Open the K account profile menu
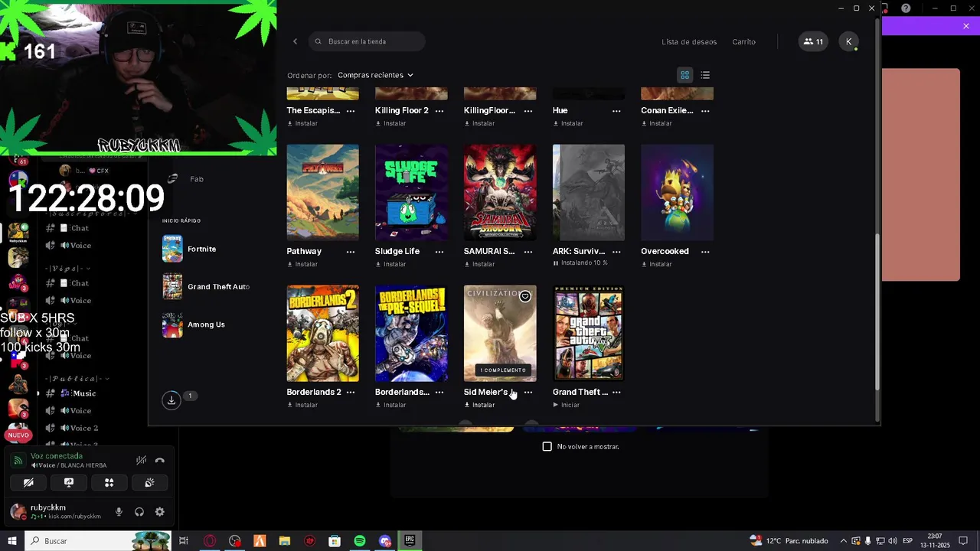Viewport: 980px width, 551px height. 848,41
